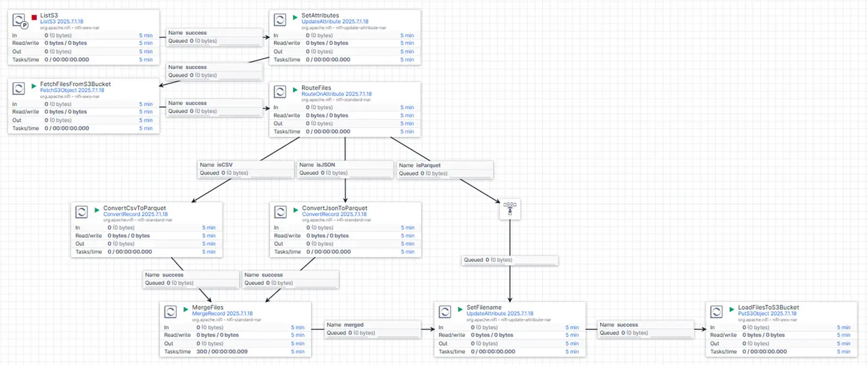Click the ConvertCsvToParquet processor icon
Image resolution: width=868 pixels, height=365 pixels.
[81, 212]
